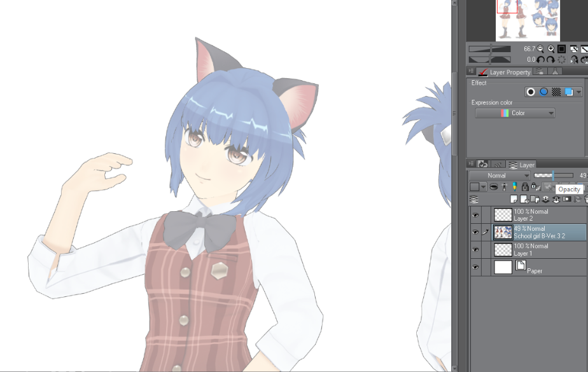
Task: Select the Layer 1 row
Action: pos(539,250)
